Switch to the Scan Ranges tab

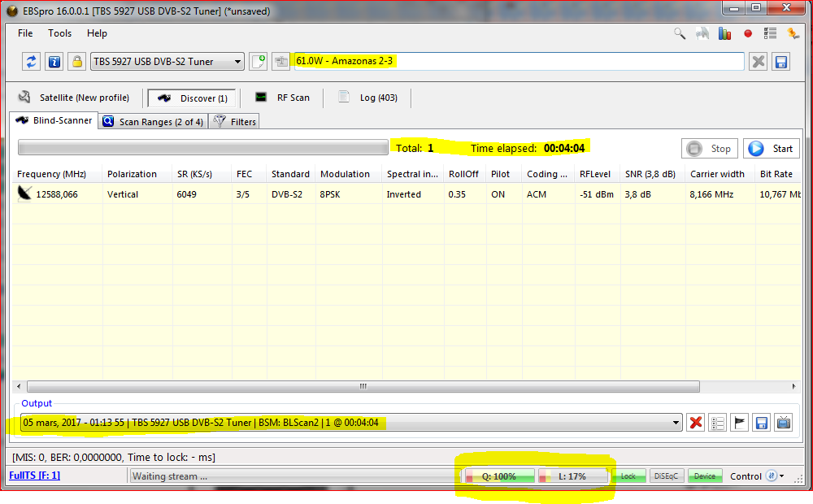(x=152, y=122)
